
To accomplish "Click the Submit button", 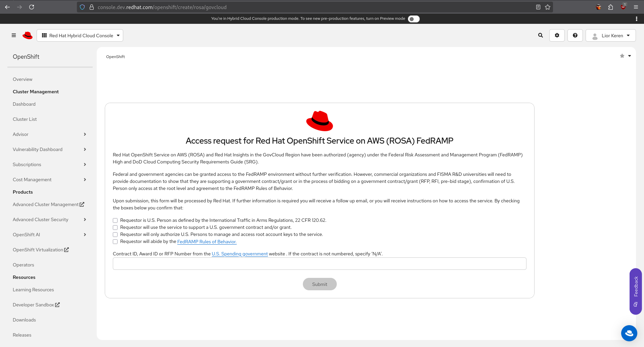I will coord(320,284).
